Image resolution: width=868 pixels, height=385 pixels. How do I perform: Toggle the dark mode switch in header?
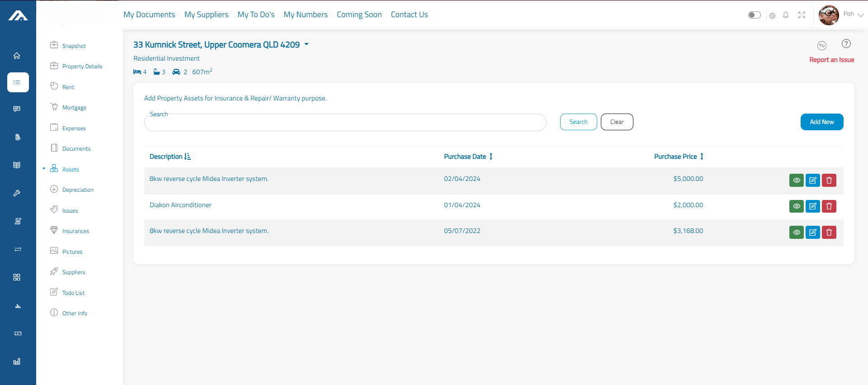pos(754,15)
